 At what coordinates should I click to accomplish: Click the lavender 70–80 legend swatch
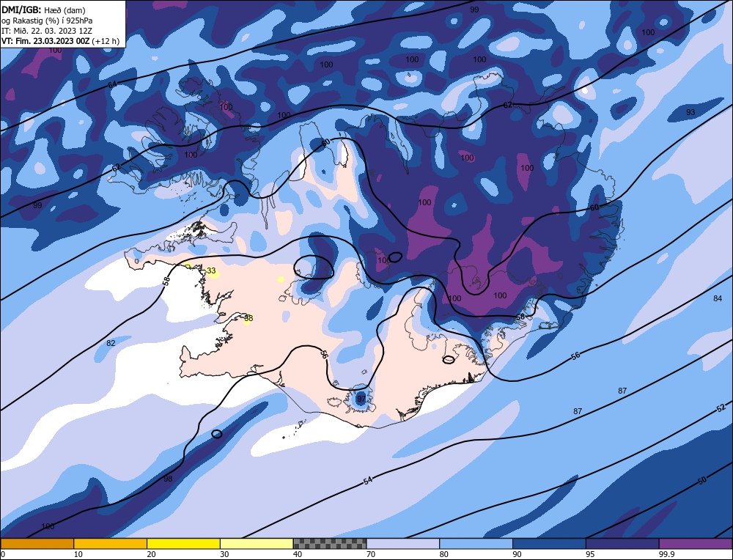tap(403, 543)
